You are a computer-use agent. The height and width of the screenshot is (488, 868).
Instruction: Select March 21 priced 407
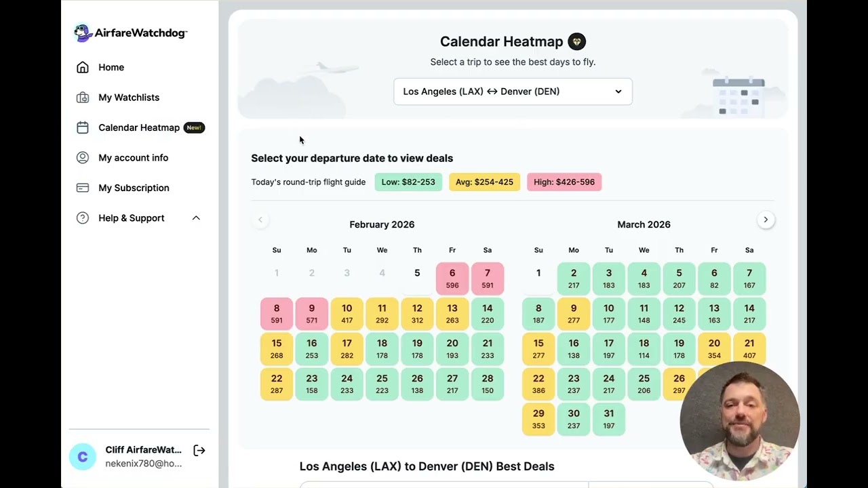(x=749, y=348)
